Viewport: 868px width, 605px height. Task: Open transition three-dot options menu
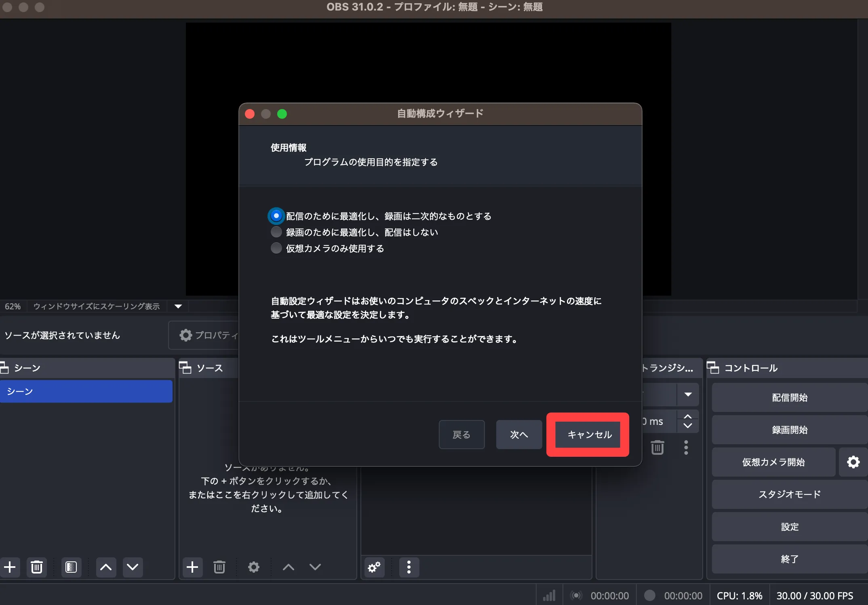pos(686,447)
